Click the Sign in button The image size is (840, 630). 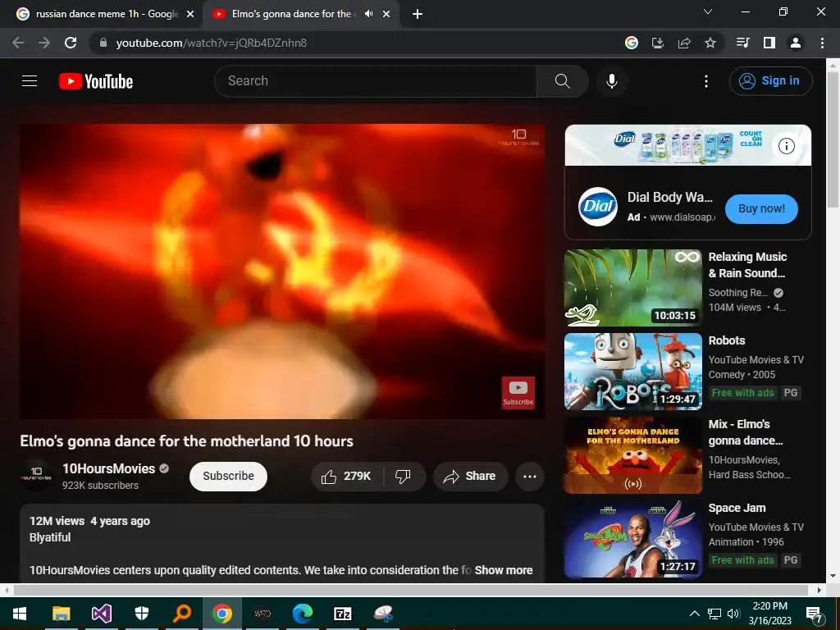click(770, 81)
